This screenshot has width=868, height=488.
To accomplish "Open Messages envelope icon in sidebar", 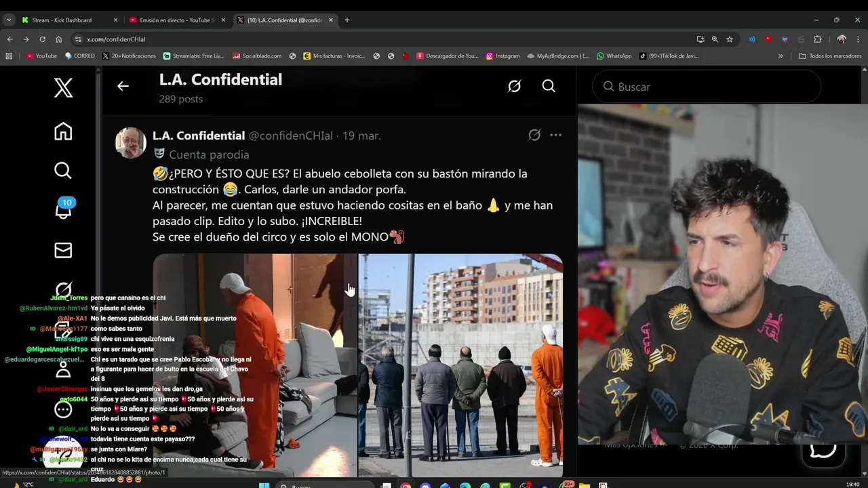I will pos(63,250).
